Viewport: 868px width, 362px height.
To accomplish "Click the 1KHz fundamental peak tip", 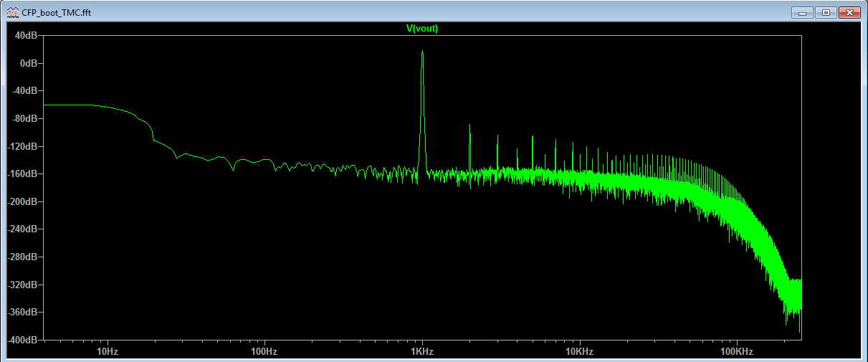I will click(423, 52).
